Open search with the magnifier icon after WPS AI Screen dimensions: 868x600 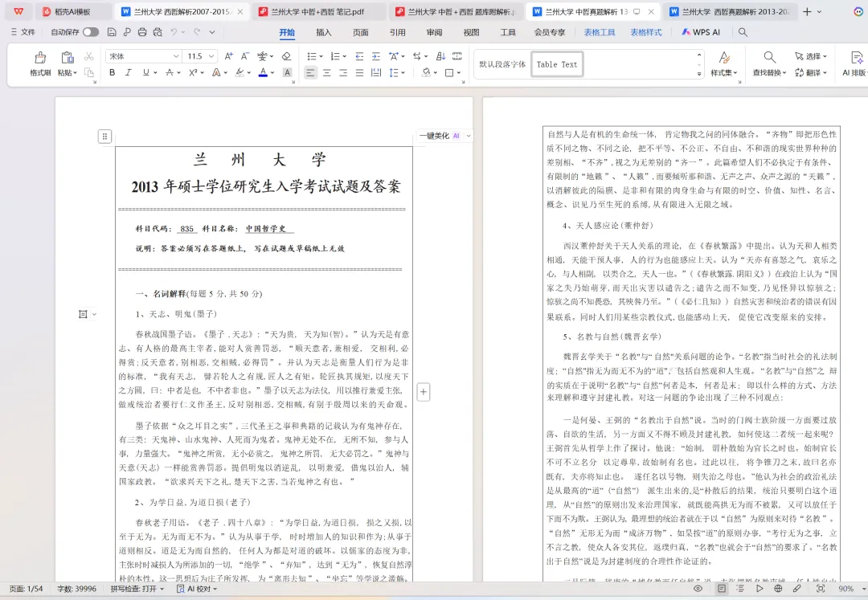click(x=743, y=33)
